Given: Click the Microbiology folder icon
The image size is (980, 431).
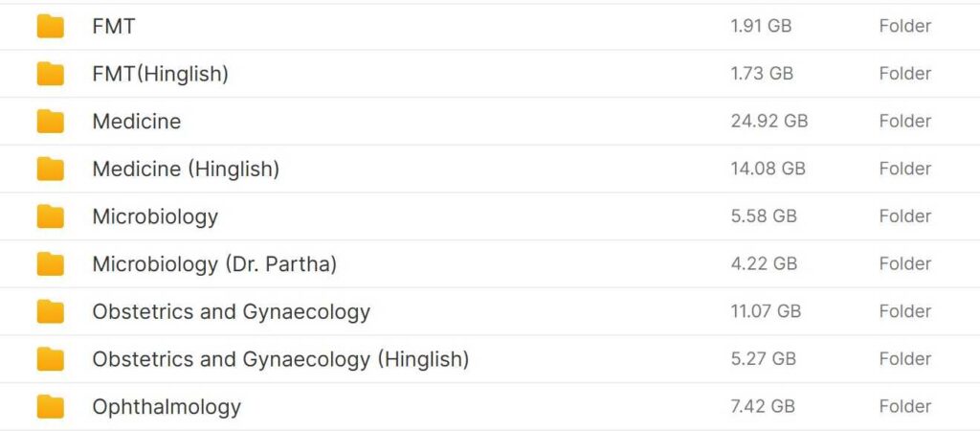Looking at the screenshot, I should [50, 216].
